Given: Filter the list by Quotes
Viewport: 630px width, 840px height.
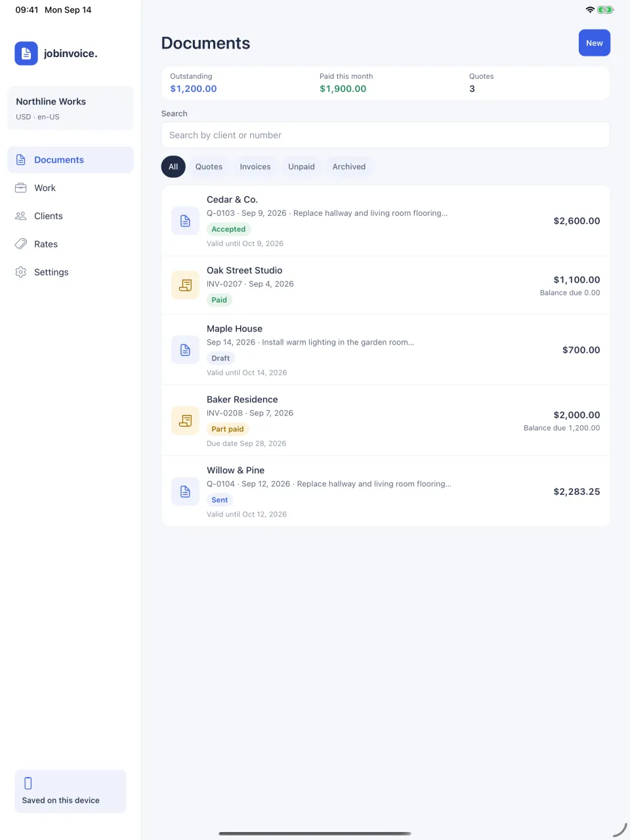Looking at the screenshot, I should tap(209, 167).
